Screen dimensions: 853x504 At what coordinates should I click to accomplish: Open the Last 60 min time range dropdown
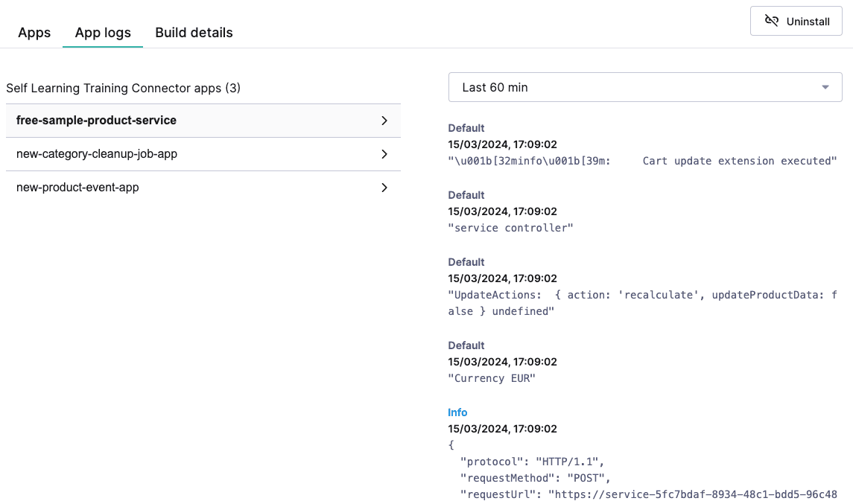click(x=644, y=86)
